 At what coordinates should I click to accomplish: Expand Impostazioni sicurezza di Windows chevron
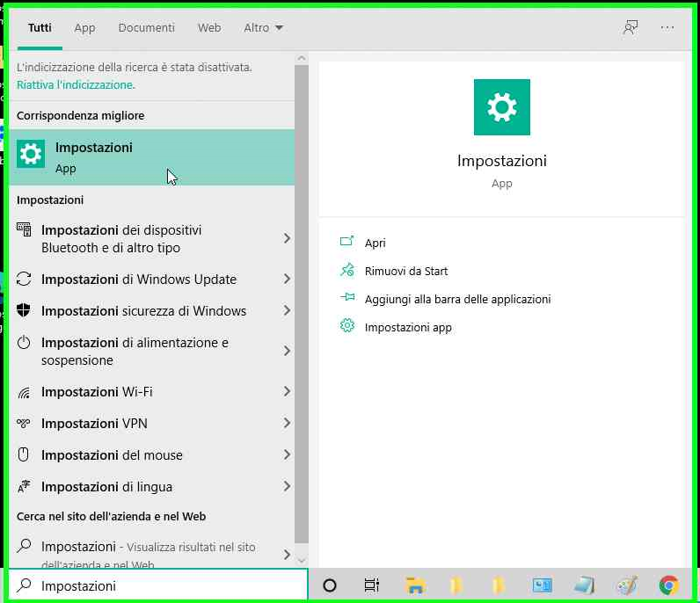[287, 310]
